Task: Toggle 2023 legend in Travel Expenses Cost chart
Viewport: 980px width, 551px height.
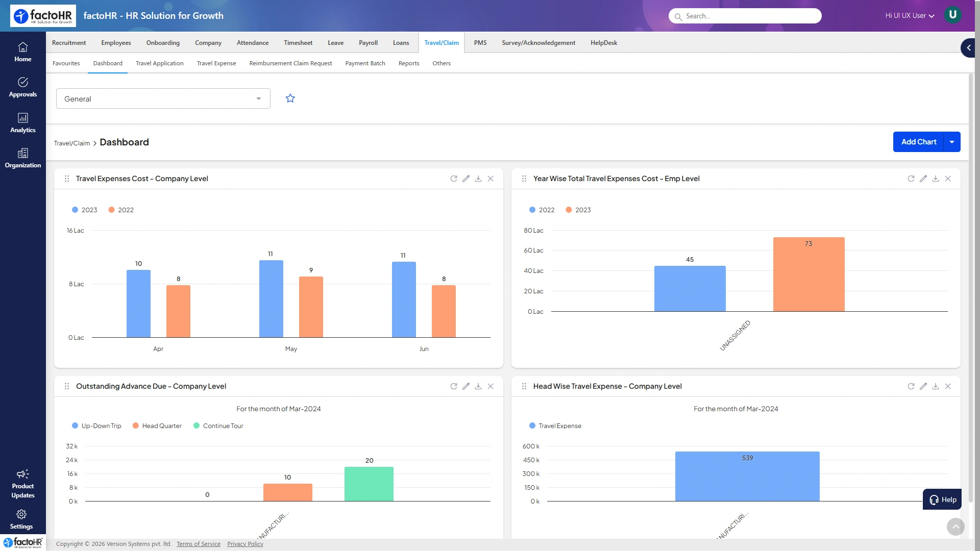Action: pos(85,210)
